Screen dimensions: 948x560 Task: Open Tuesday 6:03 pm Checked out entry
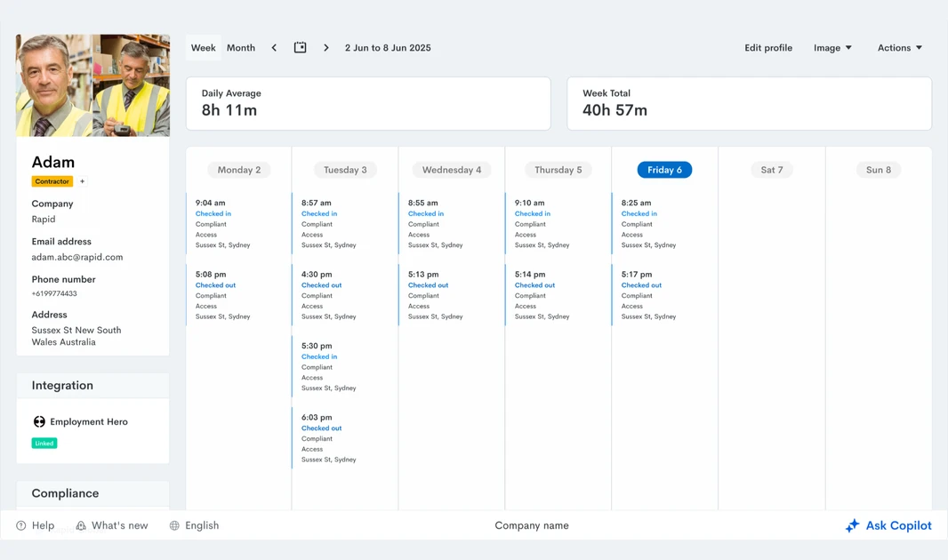coord(345,438)
